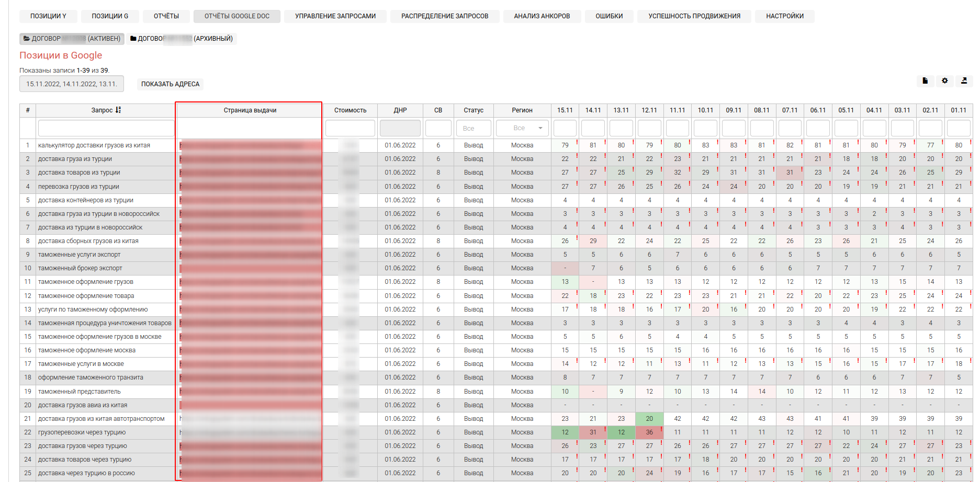Click the export icon button

click(x=964, y=81)
